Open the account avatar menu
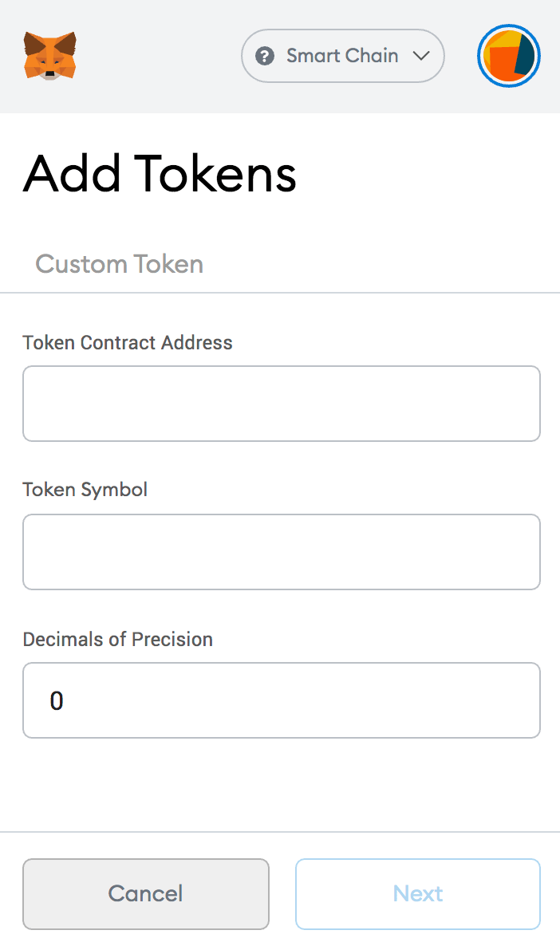560x946 pixels. pos(508,56)
